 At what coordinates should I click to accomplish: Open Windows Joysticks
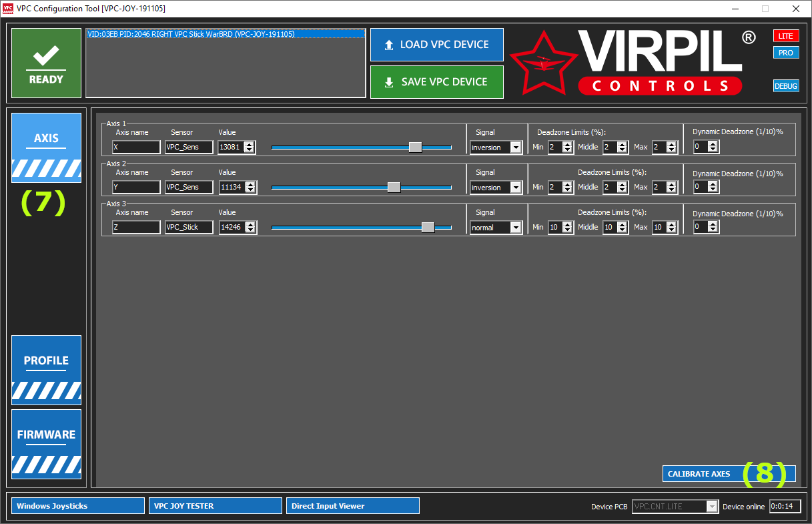click(78, 506)
